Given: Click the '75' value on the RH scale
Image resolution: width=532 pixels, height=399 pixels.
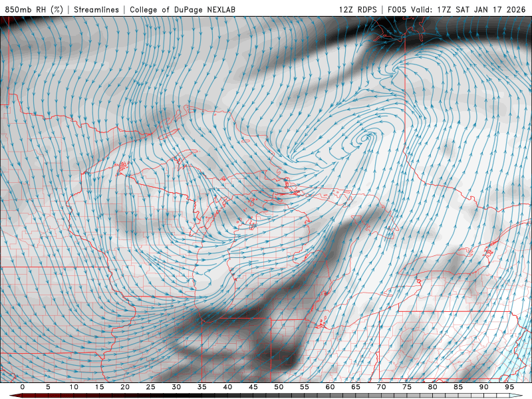Looking at the screenshot, I should click(407, 387).
